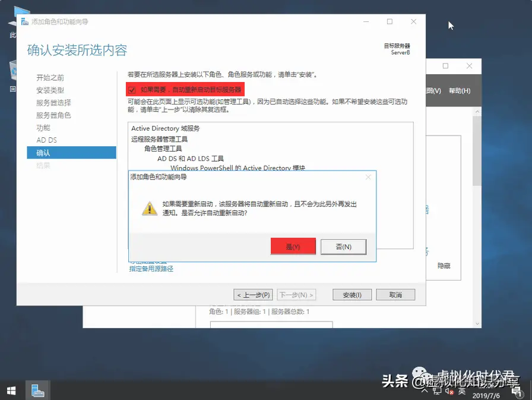This screenshot has width=532, height=400.
Task: Open Server Manager from the taskbar
Action: click(37, 390)
